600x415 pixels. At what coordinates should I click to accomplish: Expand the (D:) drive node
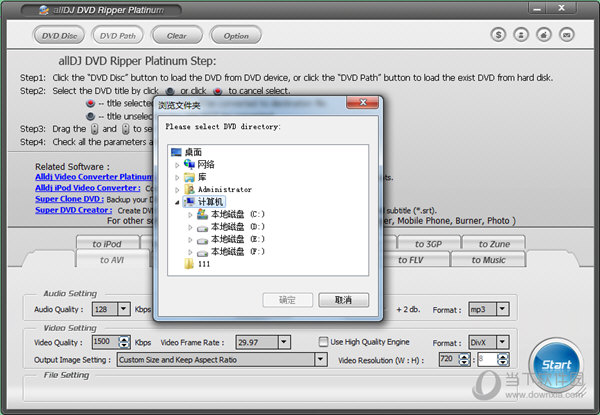pos(190,227)
